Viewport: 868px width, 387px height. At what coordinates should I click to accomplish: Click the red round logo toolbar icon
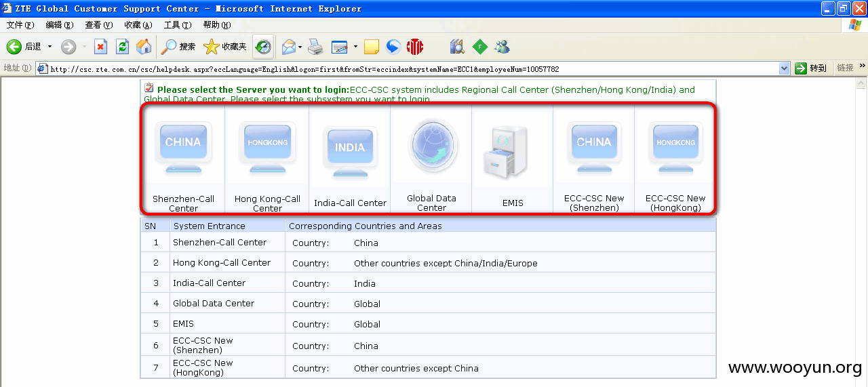click(x=415, y=47)
